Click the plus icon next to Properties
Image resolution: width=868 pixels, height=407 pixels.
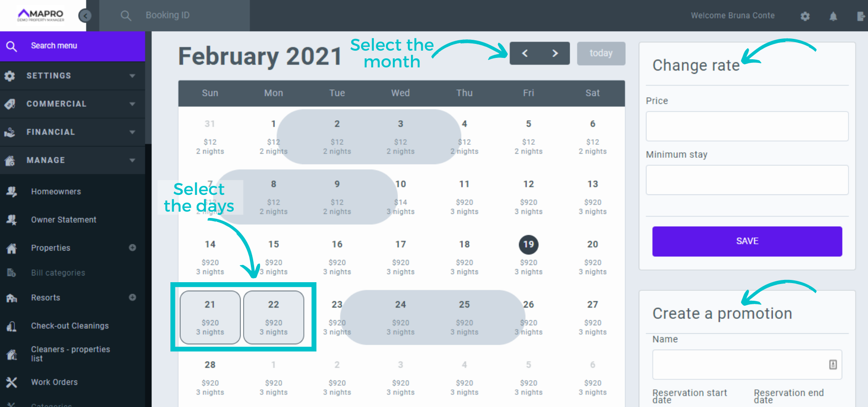click(132, 247)
